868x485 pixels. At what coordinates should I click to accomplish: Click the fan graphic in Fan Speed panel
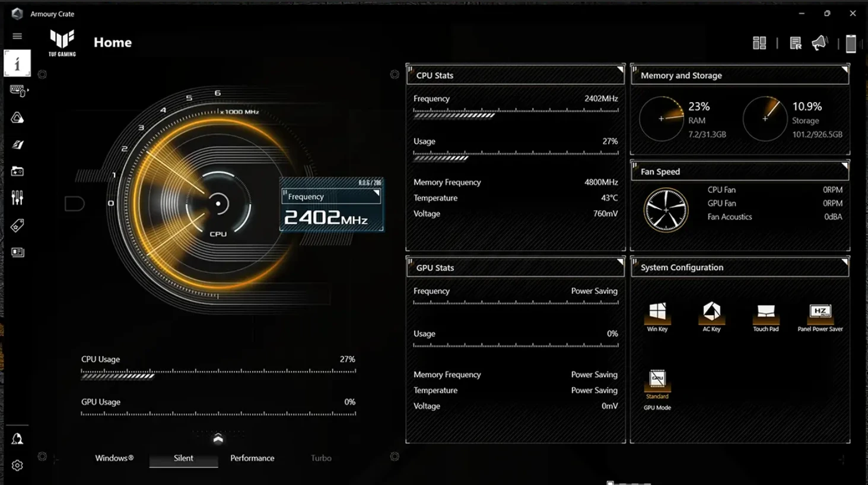(x=666, y=210)
